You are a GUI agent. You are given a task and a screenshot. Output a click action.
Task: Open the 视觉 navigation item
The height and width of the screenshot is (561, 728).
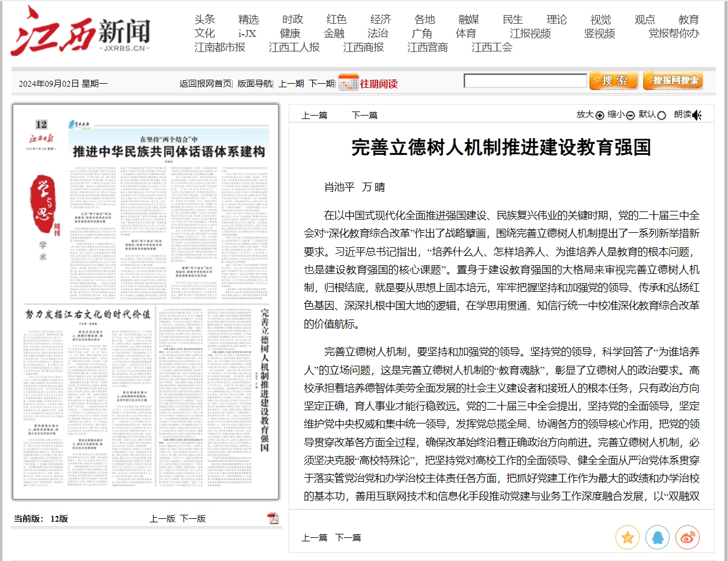tap(600, 20)
